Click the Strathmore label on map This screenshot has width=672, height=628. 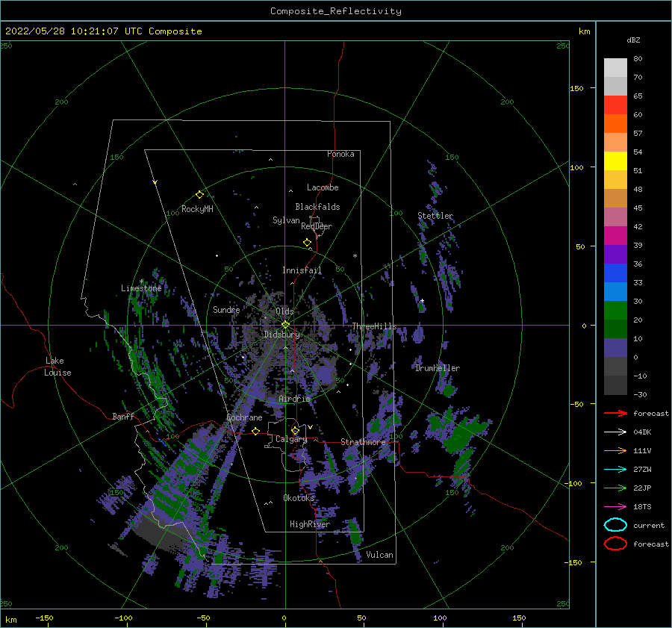pyautogui.click(x=363, y=442)
